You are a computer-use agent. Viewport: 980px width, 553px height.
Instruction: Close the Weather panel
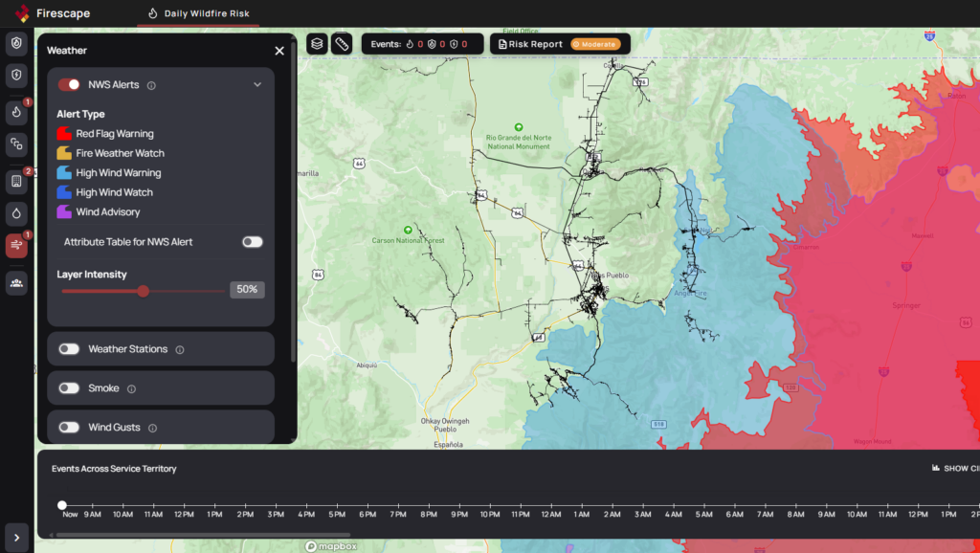pyautogui.click(x=279, y=51)
